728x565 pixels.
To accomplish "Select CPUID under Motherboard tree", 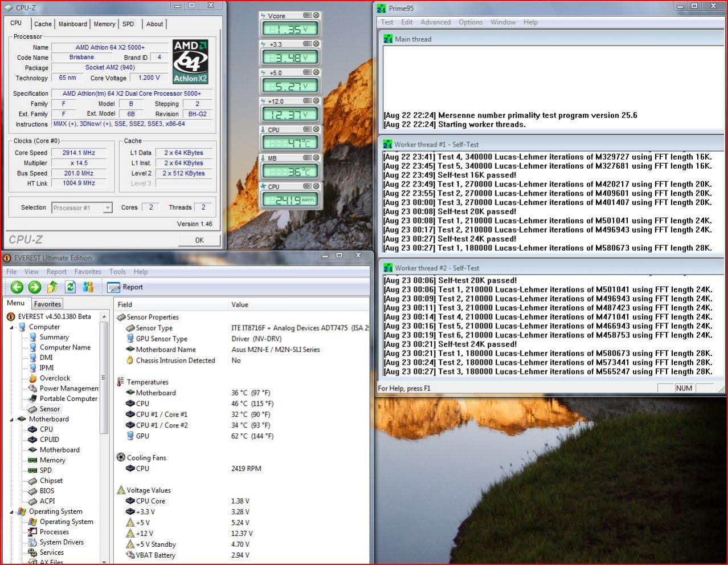I will click(x=49, y=440).
